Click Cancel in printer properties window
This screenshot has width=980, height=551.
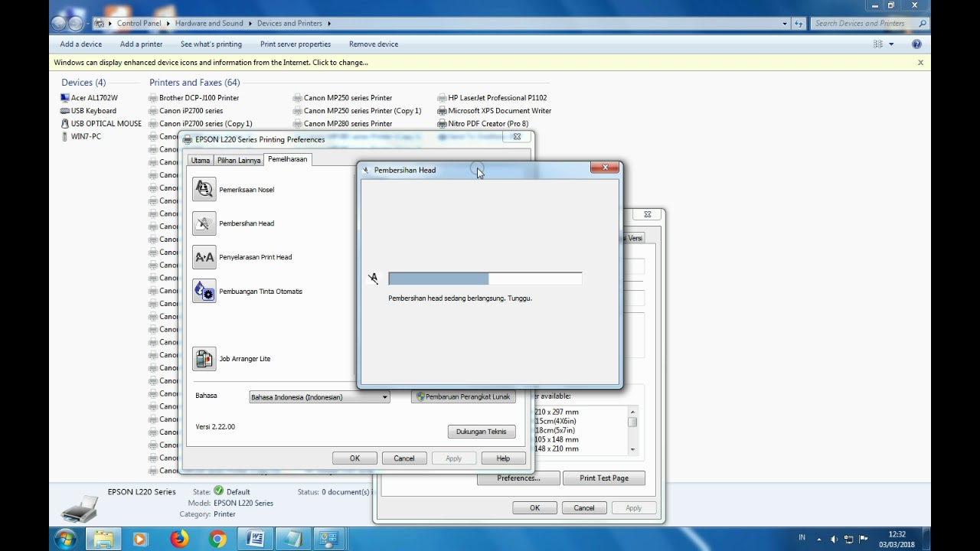tap(584, 508)
